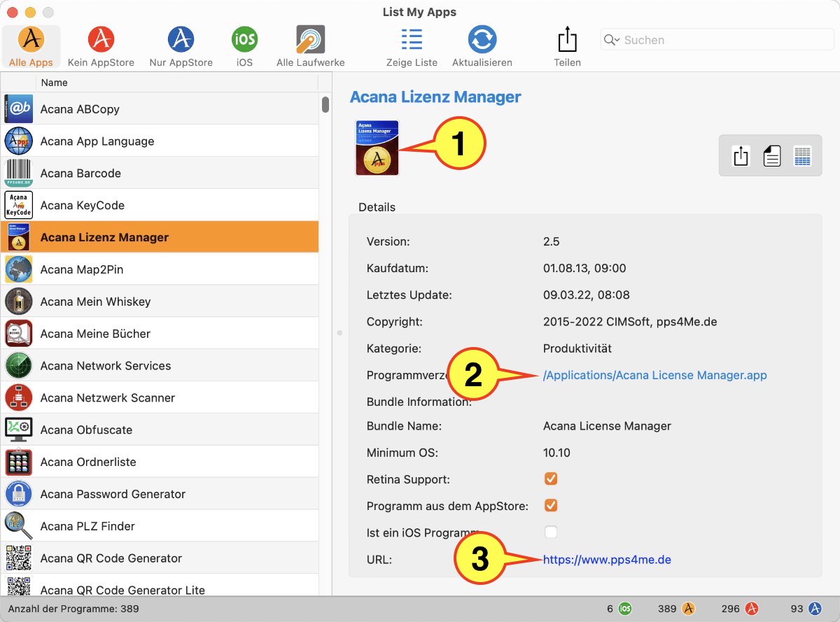Image resolution: width=840 pixels, height=622 pixels.
Task: Click the Acana Network Services radar icon
Action: pos(18,366)
